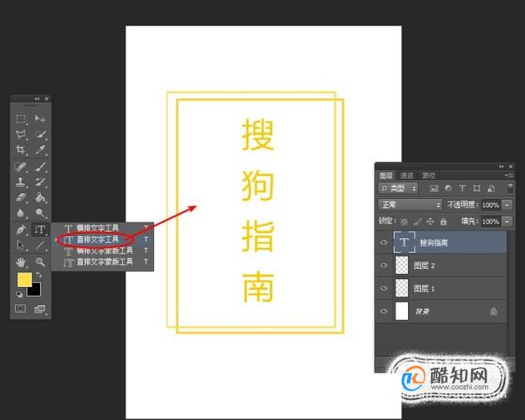Hide the 图层 2 layer
The width and height of the screenshot is (525, 420).
pos(383,265)
